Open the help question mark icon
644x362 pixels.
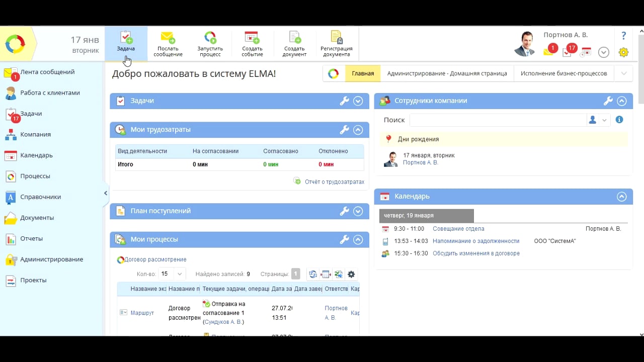pyautogui.click(x=623, y=36)
